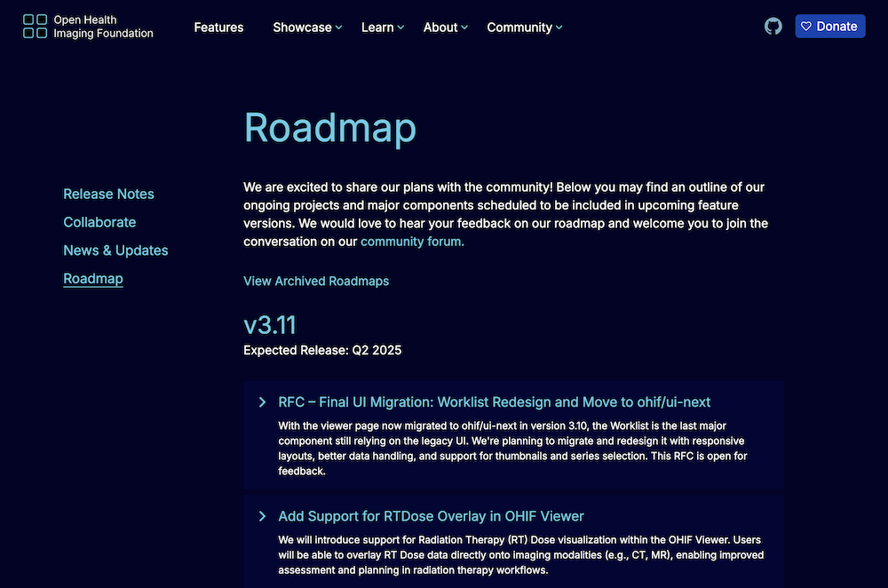
Task: Open the Collaborate sidebar link
Action: [99, 222]
